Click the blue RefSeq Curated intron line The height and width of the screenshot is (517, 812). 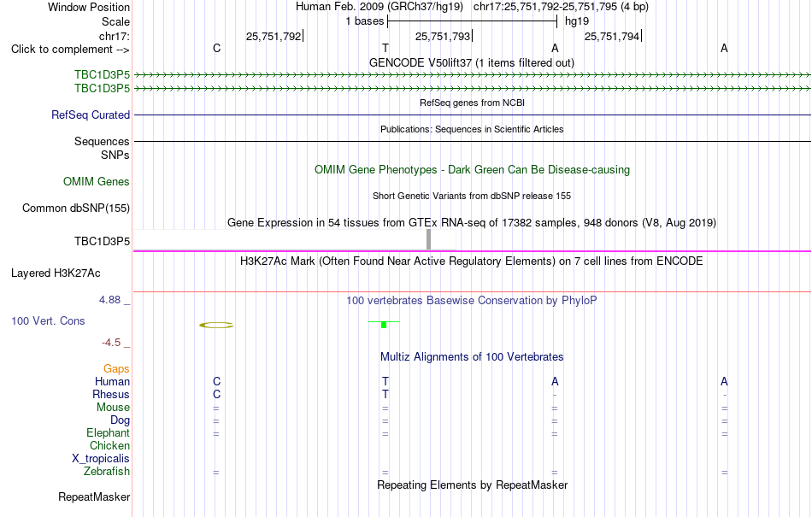473,115
